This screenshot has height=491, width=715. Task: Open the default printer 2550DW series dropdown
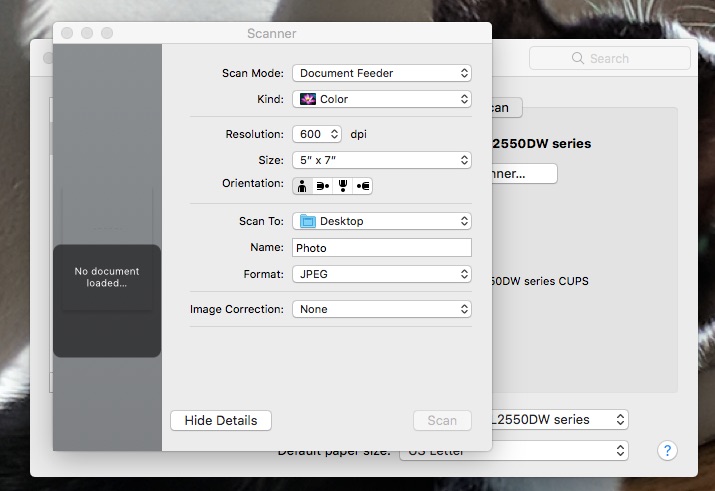(x=560, y=419)
